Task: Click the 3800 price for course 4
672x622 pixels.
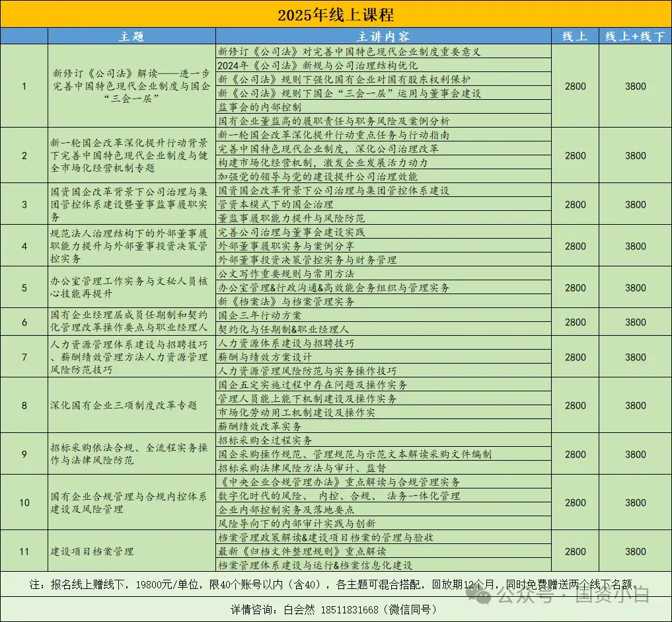Action: [635, 246]
